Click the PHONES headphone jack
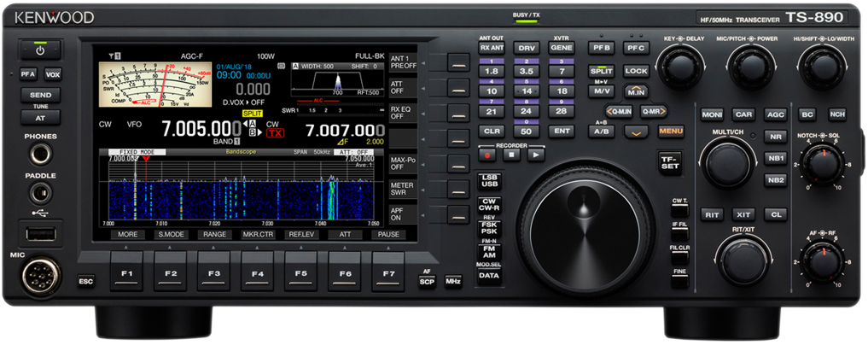 (x=41, y=154)
